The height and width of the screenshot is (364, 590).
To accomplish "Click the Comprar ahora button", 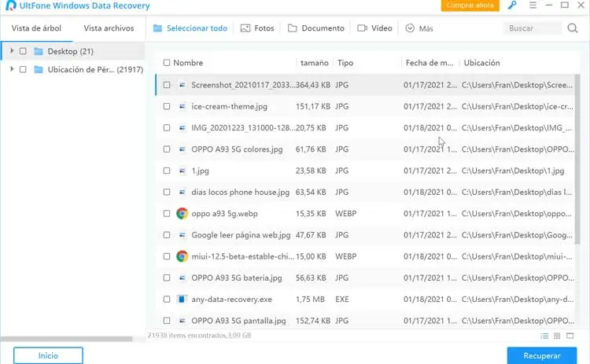I will [470, 6].
